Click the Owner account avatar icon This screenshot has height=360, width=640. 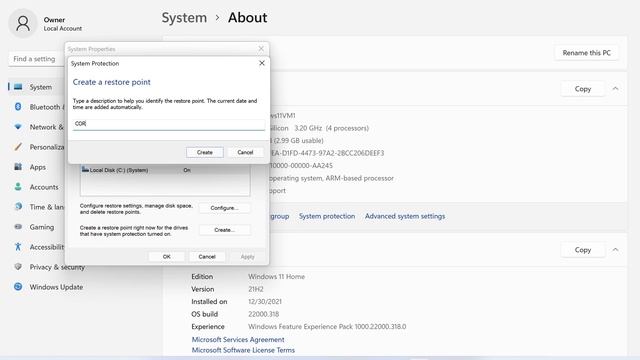(23, 24)
